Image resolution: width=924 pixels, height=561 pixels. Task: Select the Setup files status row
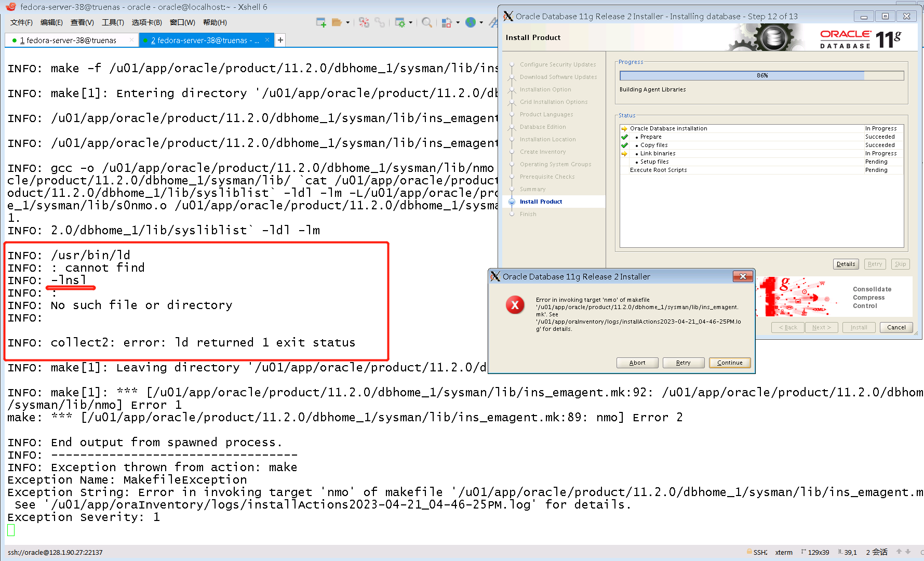762,162
